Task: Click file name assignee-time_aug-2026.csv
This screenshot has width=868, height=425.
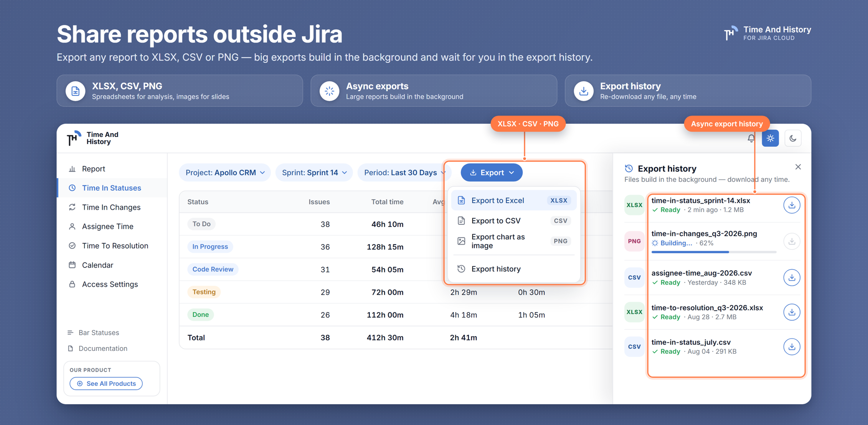Action: 701,273
